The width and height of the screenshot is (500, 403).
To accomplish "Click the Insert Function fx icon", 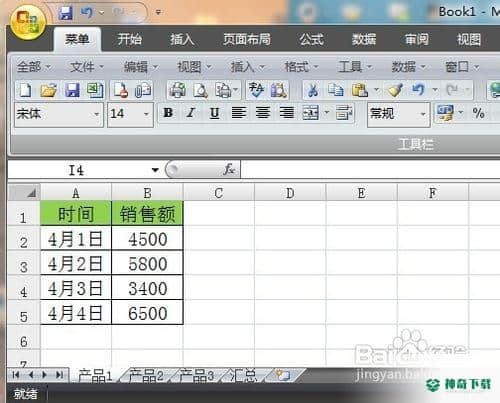I will click(229, 170).
